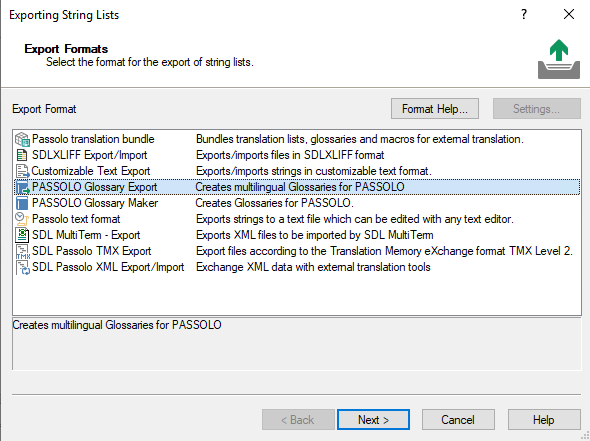The height and width of the screenshot is (441, 590).
Task: Click description 'Exchange XML data with external translation tools'
Action: (x=313, y=267)
